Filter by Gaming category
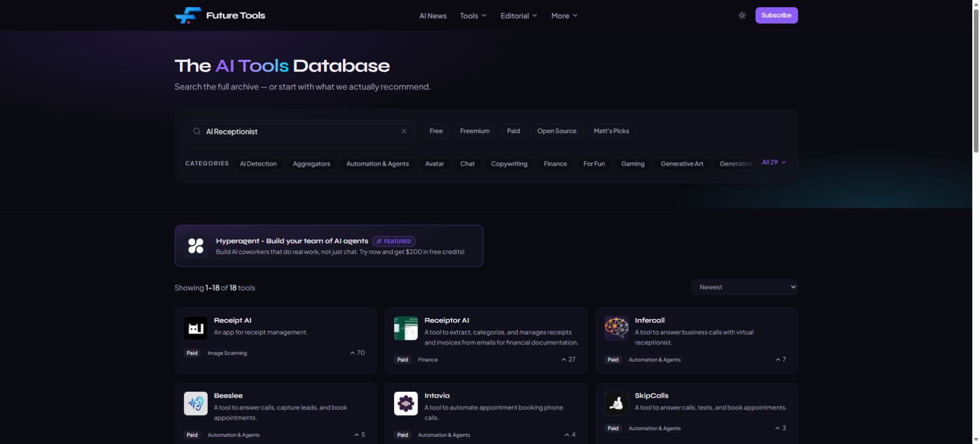Image resolution: width=980 pixels, height=444 pixels. (633, 164)
